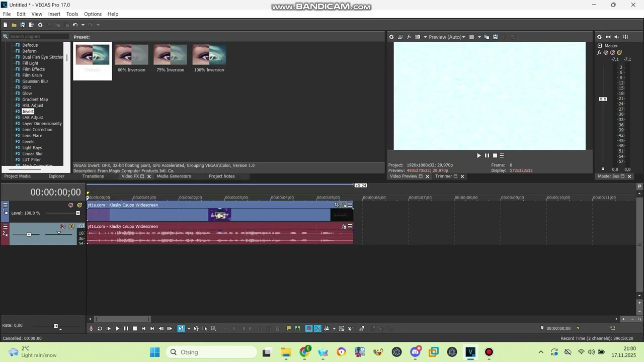Save snapshot to file in preview toolbar
Viewport: 644px width, 362px height.
(x=495, y=37)
